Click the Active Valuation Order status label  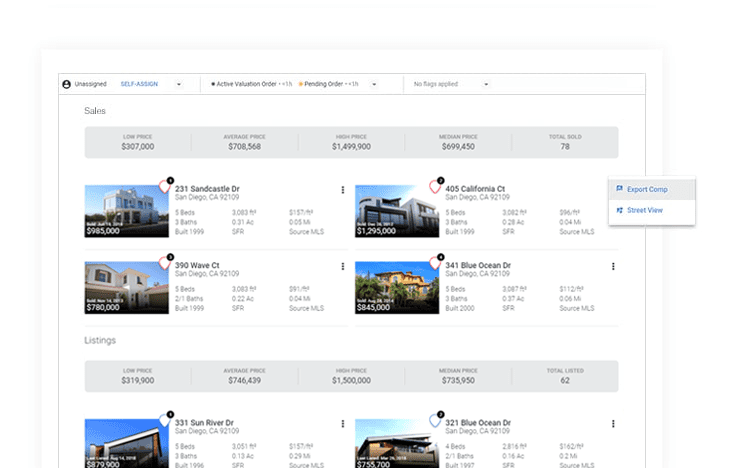(246, 84)
